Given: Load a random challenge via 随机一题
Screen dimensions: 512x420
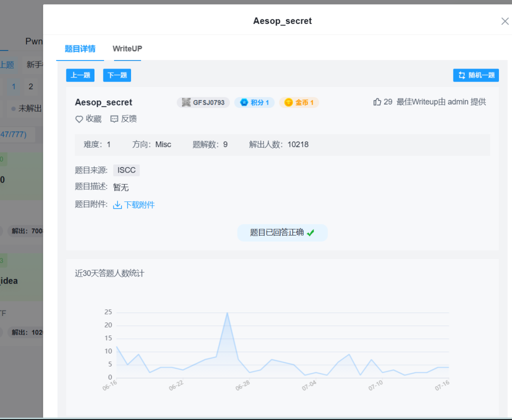Looking at the screenshot, I should tap(476, 75).
